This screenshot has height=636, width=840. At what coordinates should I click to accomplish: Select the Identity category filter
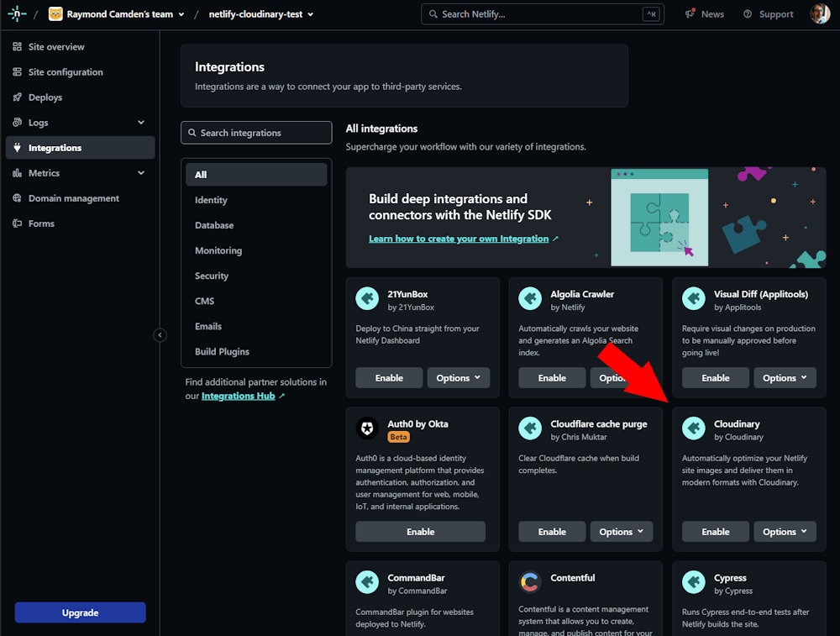tap(211, 200)
